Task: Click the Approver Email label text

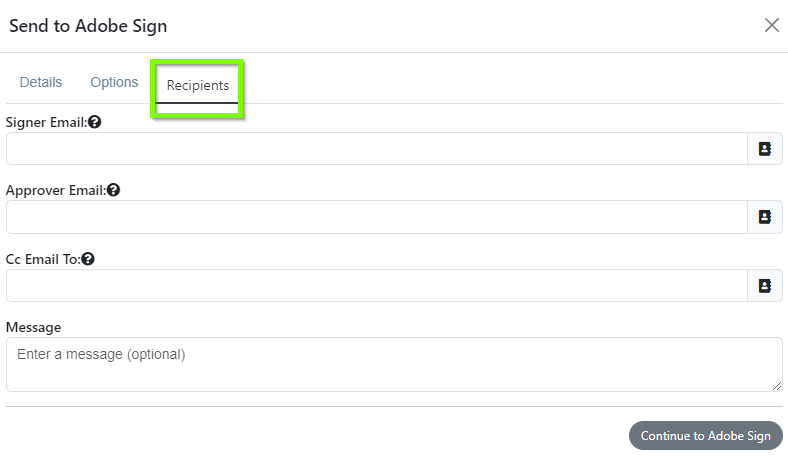Action: click(x=56, y=191)
